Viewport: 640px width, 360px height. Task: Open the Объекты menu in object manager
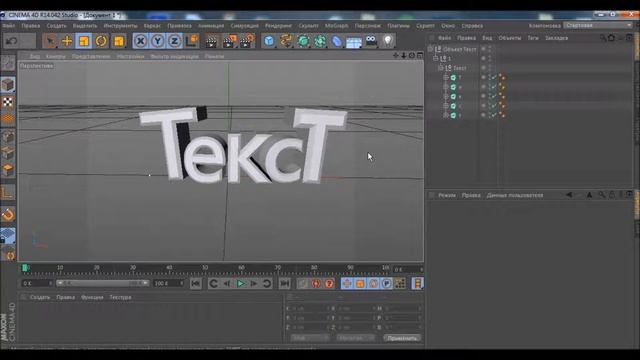[x=509, y=38]
